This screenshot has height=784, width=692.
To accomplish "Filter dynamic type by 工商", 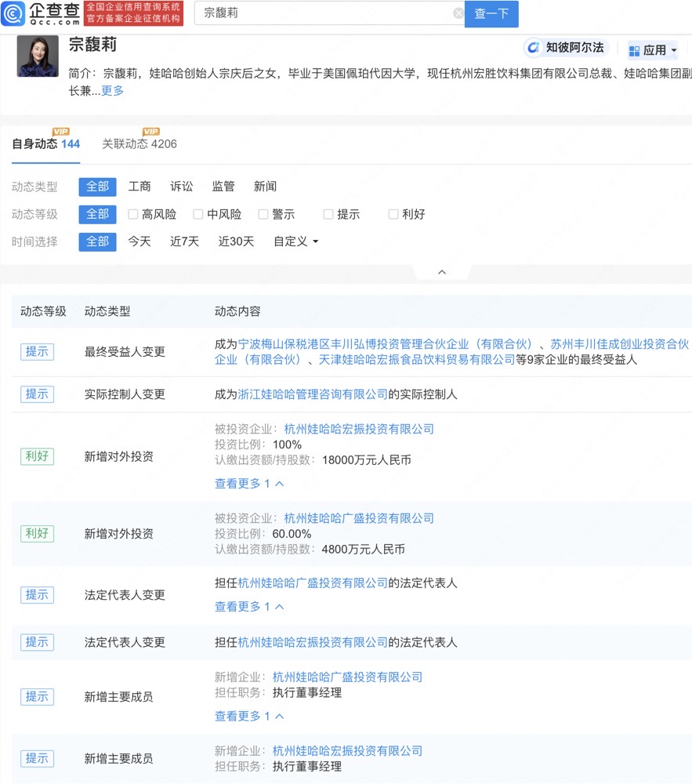I will click(139, 187).
